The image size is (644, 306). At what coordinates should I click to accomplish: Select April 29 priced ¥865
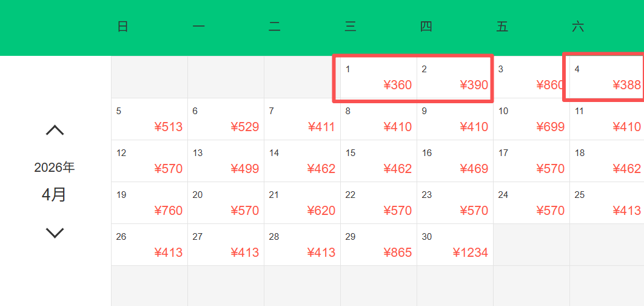pyautogui.click(x=378, y=245)
